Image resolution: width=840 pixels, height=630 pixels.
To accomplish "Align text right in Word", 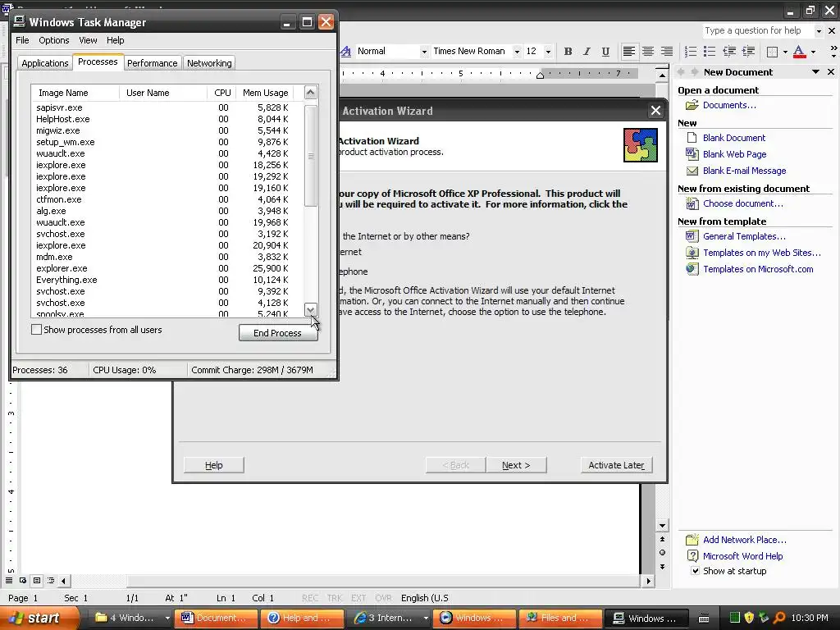I will click(666, 52).
